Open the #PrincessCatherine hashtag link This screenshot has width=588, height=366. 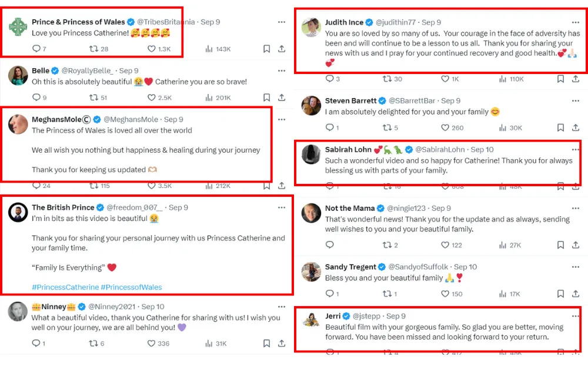click(65, 287)
